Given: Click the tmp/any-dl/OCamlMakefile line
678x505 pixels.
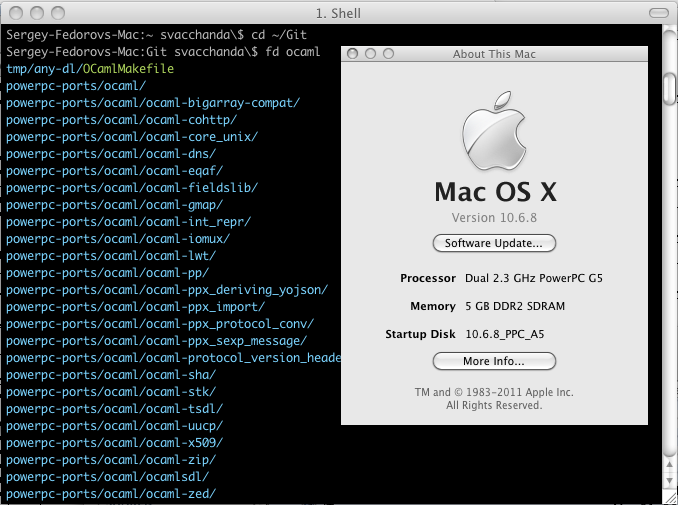Looking at the screenshot, I should (90, 69).
